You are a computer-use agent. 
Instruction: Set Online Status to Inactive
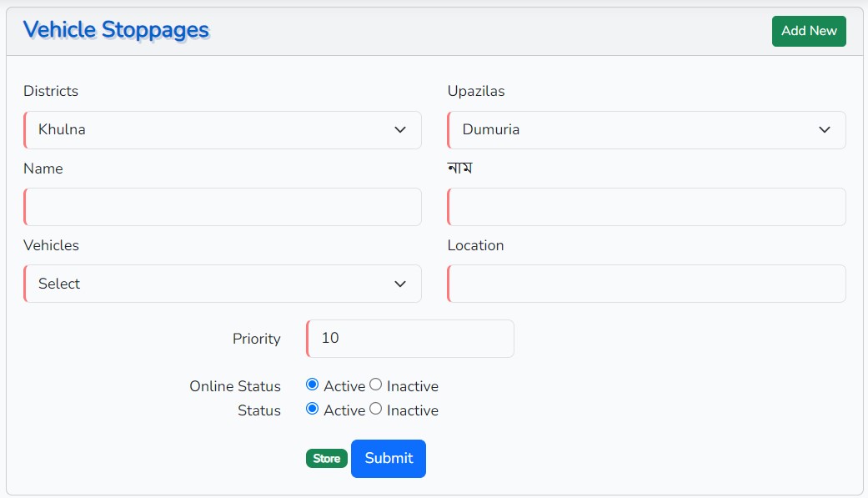(x=376, y=385)
